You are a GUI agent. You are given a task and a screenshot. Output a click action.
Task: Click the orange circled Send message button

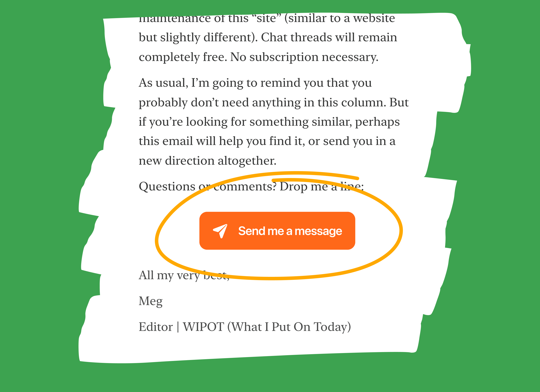276,230
